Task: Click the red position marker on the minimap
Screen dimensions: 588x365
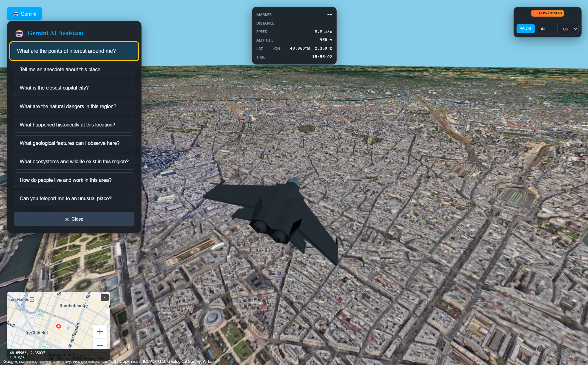Action: tap(59, 326)
